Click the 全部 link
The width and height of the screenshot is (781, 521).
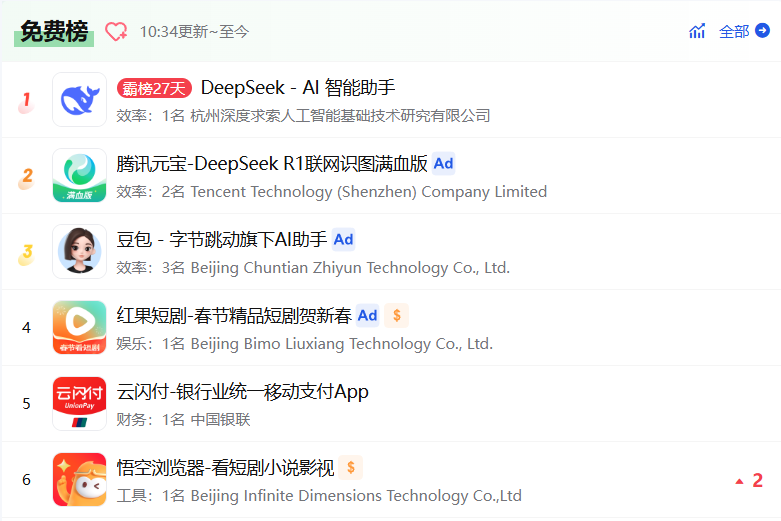(x=734, y=32)
